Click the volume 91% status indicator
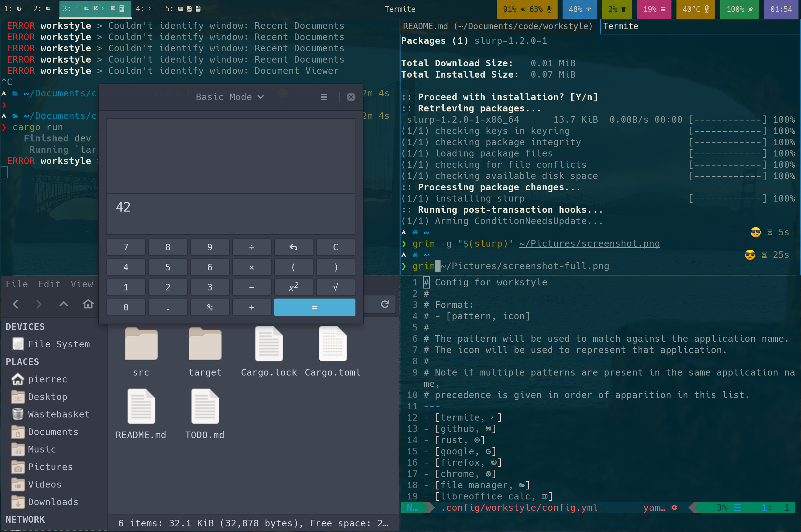Screen dimensions: 801x532 tap(514, 9)
